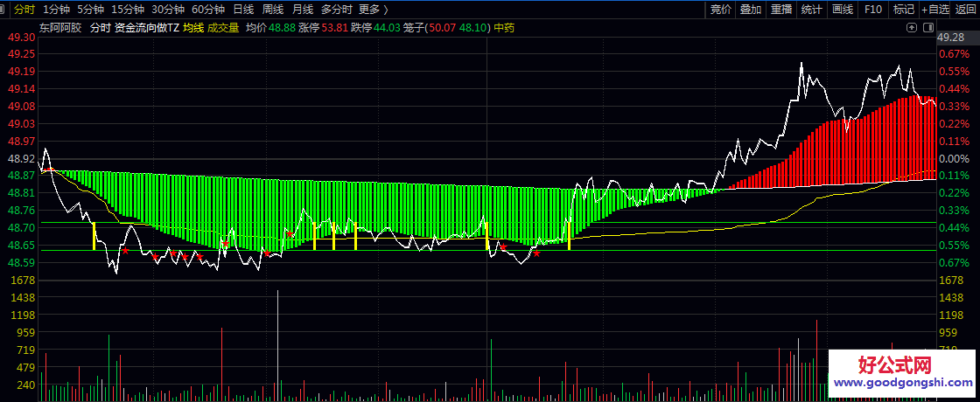The height and width of the screenshot is (402, 980).
Task: Select the 1分钟 period tab
Action: pos(57,10)
